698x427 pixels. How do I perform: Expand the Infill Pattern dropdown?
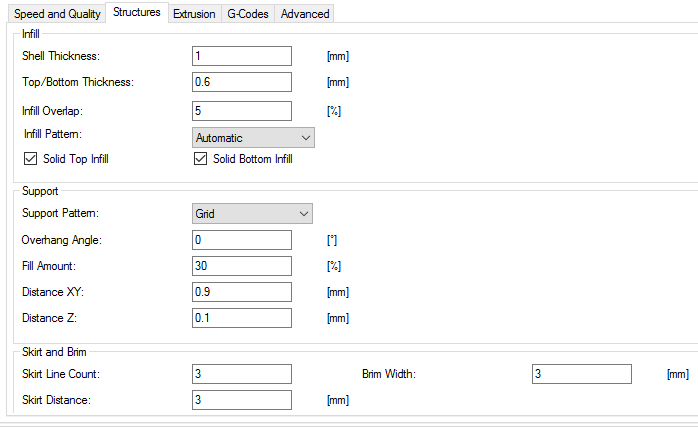click(253, 137)
